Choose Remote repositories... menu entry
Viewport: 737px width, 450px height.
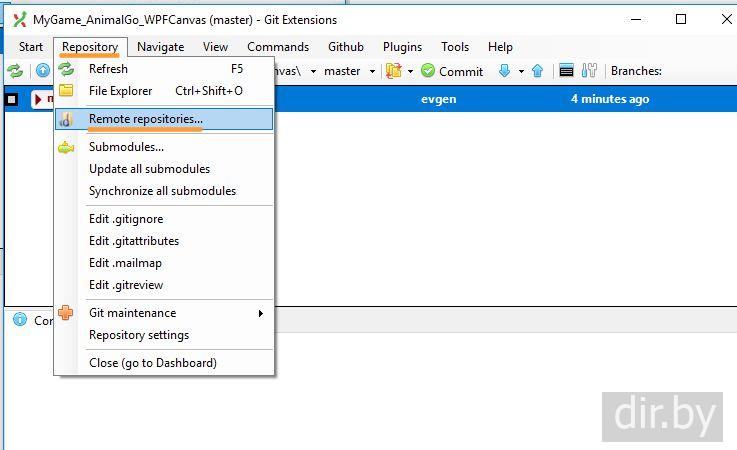pyautogui.click(x=164, y=119)
